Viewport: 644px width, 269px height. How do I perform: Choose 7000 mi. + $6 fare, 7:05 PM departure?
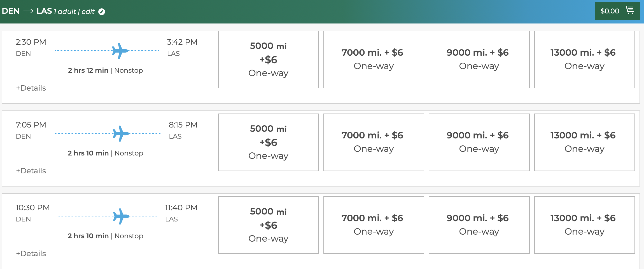point(374,142)
